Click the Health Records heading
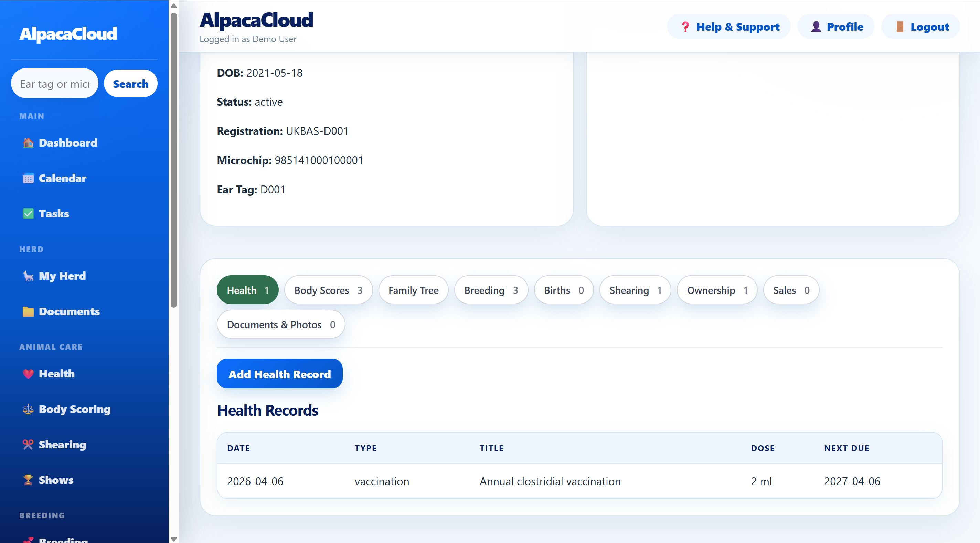 [x=267, y=410]
